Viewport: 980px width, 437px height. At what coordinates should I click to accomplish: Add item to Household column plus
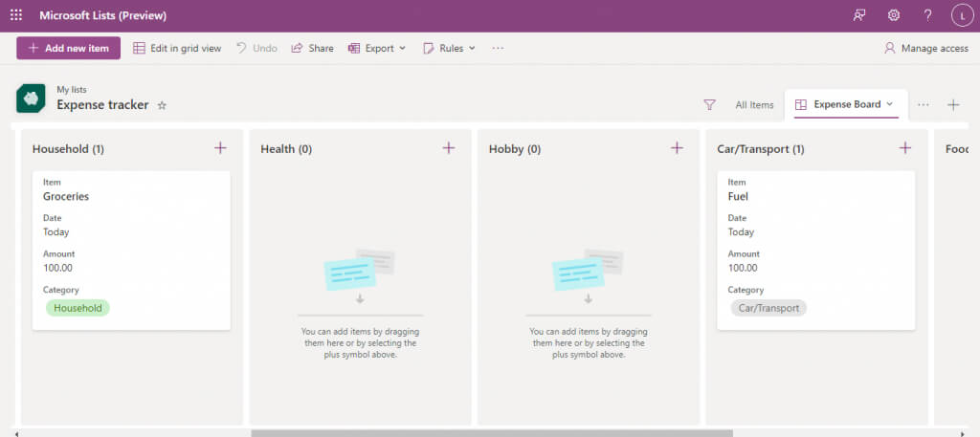pyautogui.click(x=220, y=148)
